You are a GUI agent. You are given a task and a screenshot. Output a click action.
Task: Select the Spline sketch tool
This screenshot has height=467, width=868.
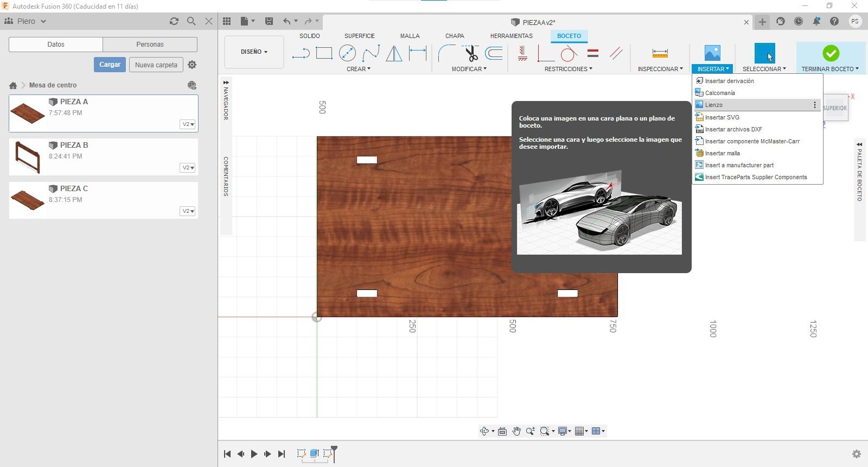[371, 53]
